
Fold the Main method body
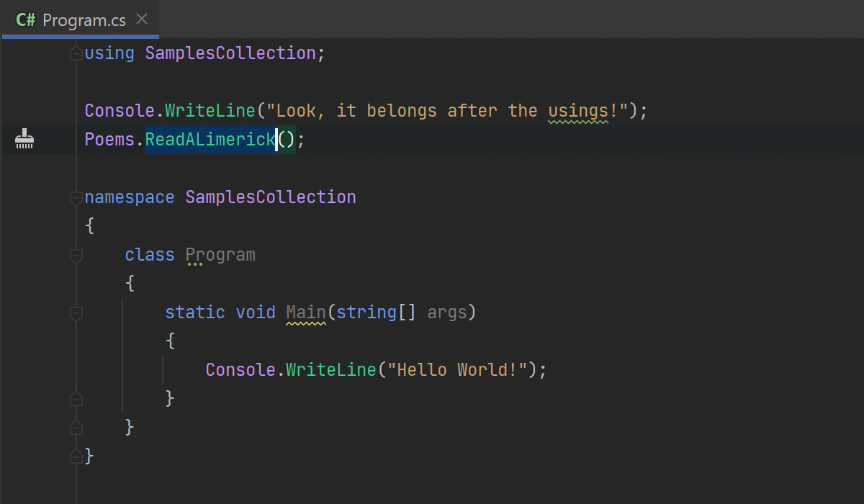point(76,312)
